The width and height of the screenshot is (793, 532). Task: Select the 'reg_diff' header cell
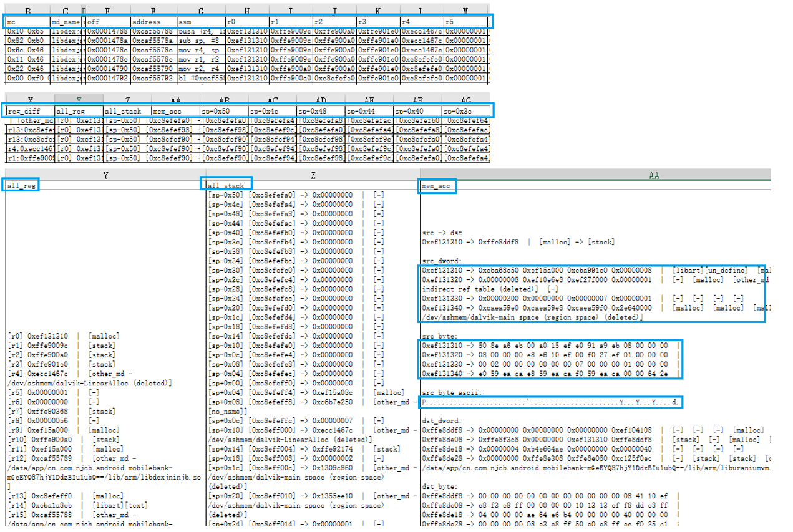30,111
